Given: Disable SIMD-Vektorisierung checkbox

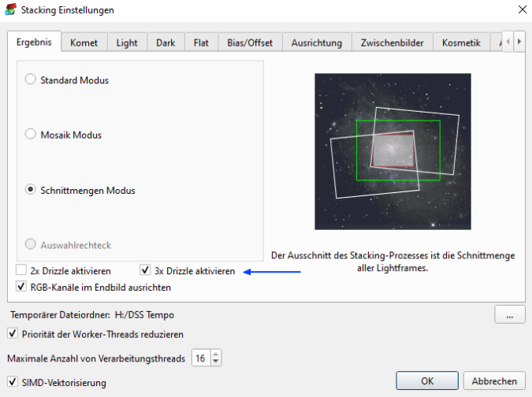Looking at the screenshot, I should tap(12, 383).
